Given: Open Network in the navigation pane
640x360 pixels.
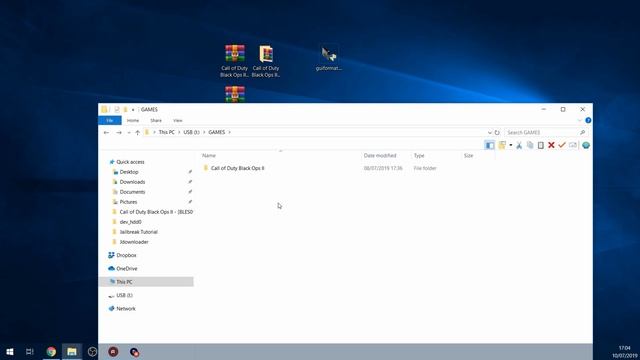Looking at the screenshot, I should click(x=126, y=309).
